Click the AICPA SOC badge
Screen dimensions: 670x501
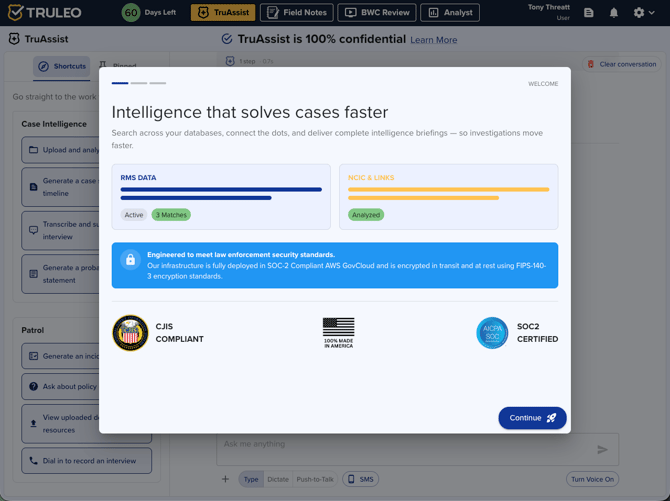(492, 333)
